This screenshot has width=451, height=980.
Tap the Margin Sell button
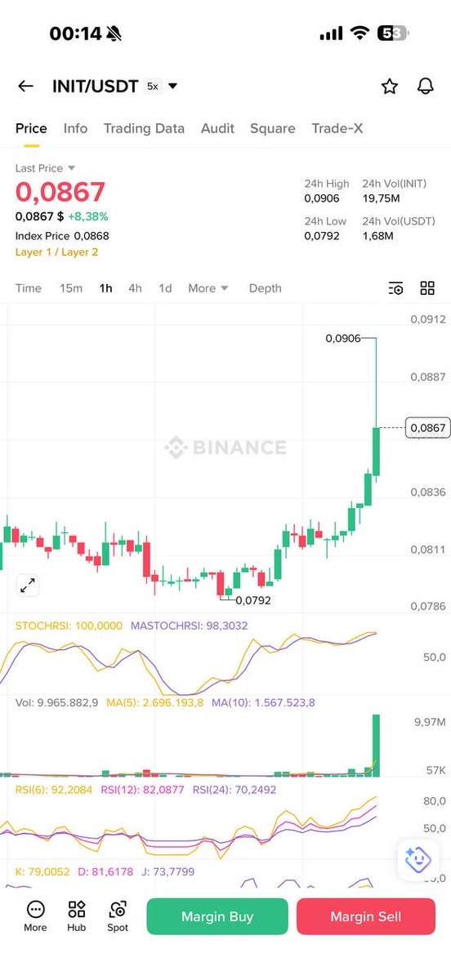(x=365, y=916)
